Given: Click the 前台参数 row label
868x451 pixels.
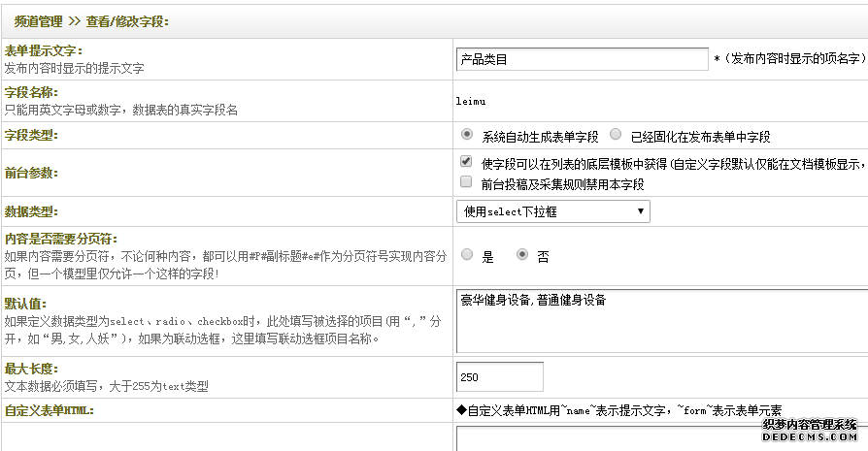Looking at the screenshot, I should 31,173.
